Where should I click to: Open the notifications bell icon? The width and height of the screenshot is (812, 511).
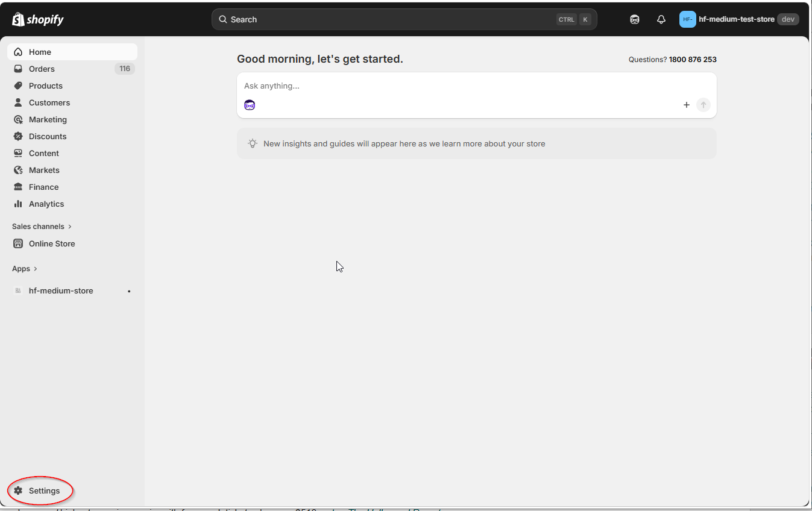pyautogui.click(x=661, y=19)
